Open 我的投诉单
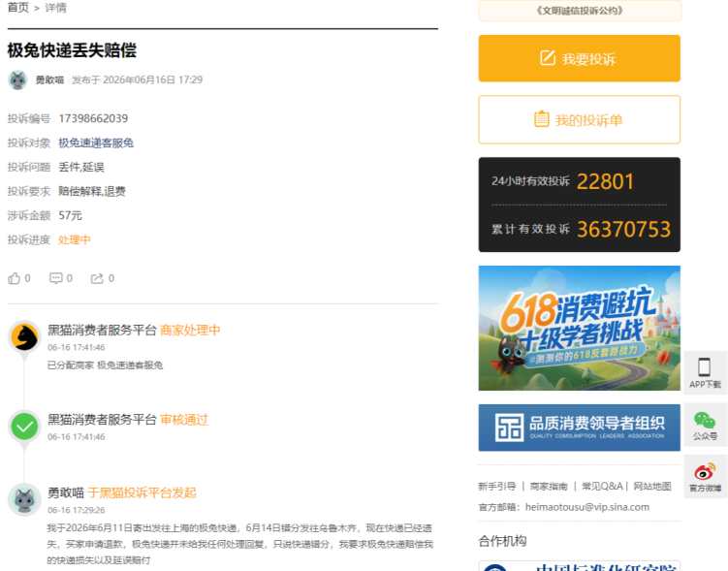The image size is (728, 571). 580,120
